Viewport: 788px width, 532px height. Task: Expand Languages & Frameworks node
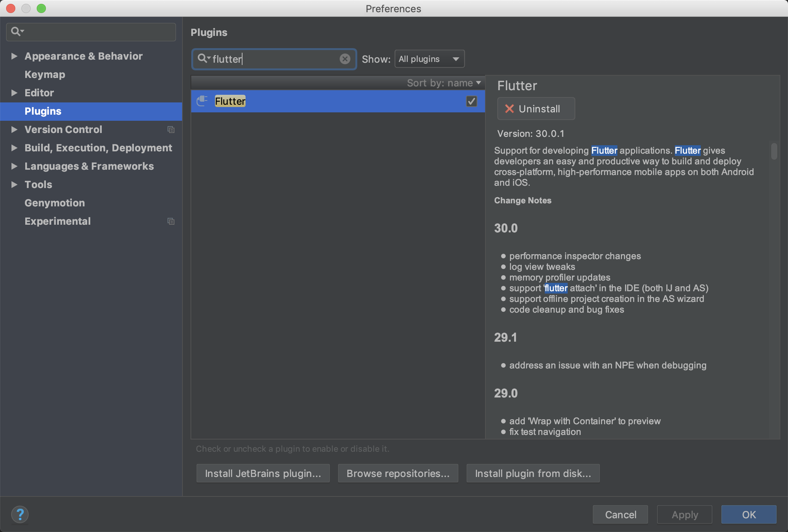tap(14, 166)
